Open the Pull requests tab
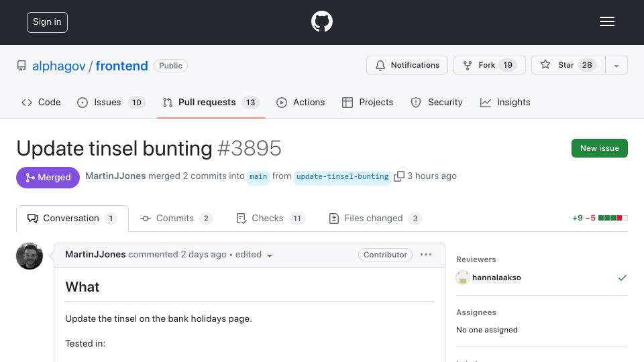 (x=211, y=102)
